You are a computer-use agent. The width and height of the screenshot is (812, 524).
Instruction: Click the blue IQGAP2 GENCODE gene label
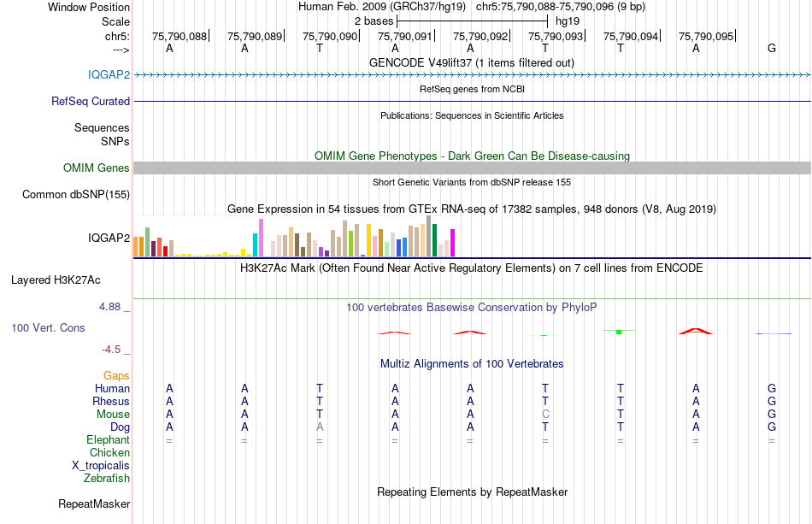[109, 74]
